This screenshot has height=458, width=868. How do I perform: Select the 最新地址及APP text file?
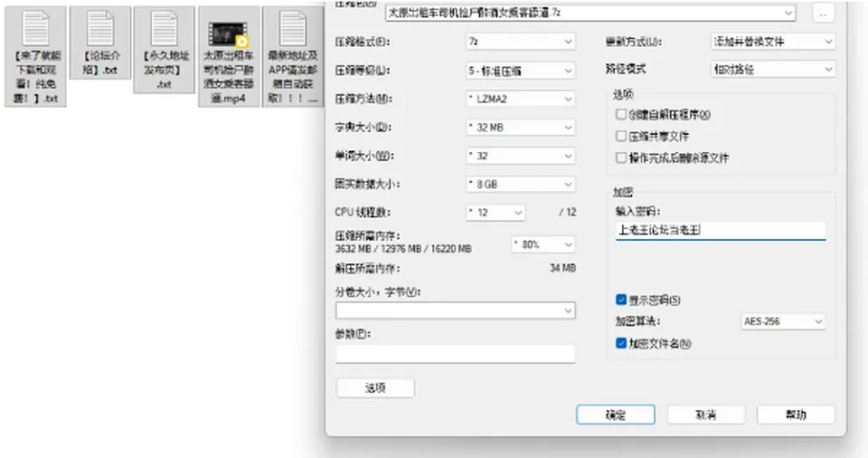293,56
